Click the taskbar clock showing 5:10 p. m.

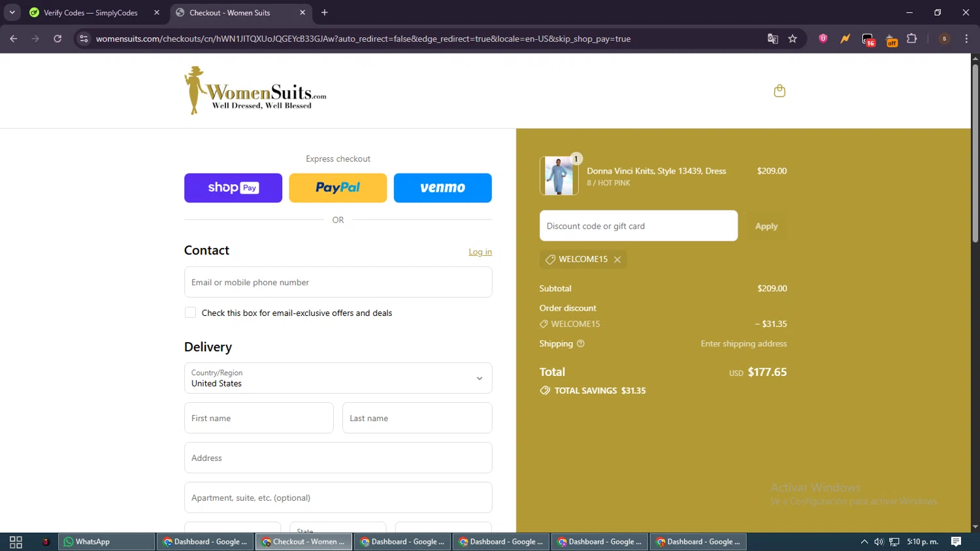point(923,542)
